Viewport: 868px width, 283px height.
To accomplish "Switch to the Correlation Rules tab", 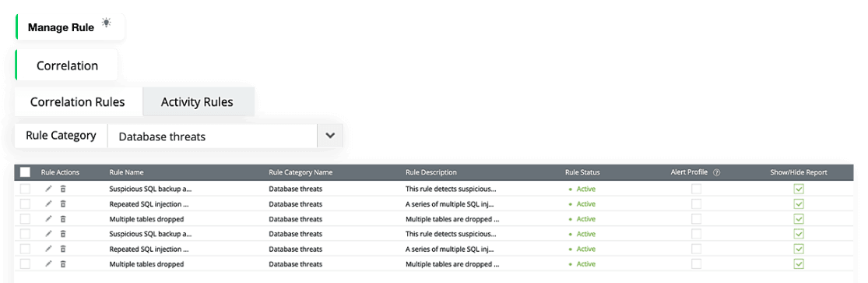I will [x=78, y=101].
